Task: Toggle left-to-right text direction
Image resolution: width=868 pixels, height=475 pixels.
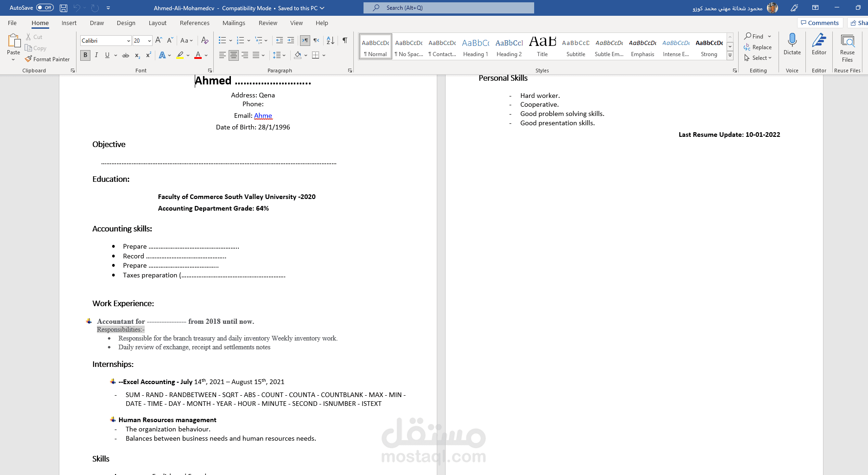Action: (305, 40)
